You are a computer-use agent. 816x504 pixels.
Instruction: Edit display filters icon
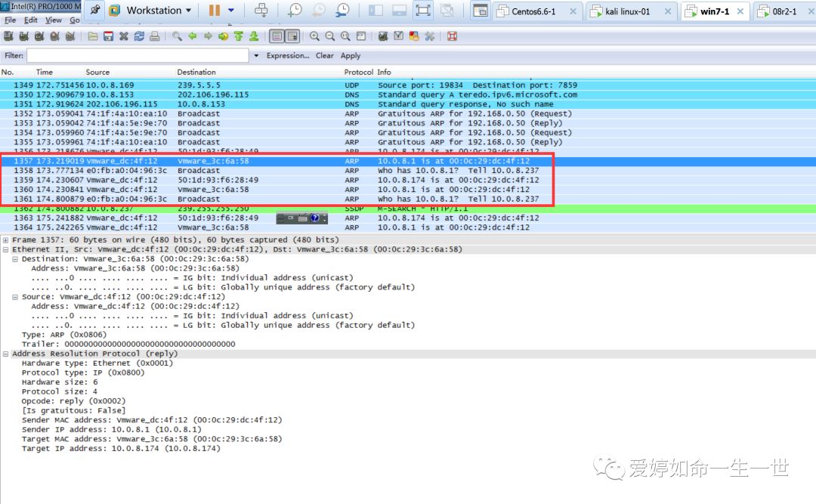pos(399,36)
